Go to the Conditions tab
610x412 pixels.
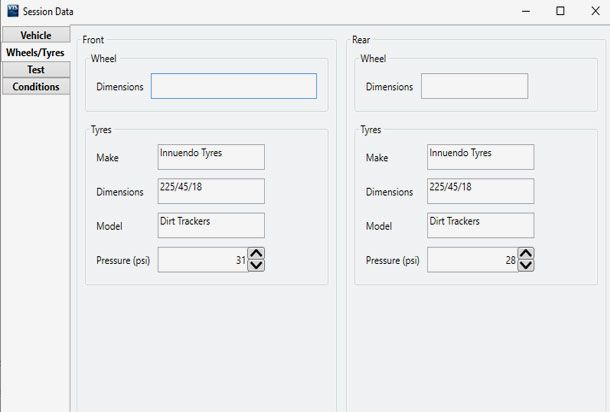pyautogui.click(x=36, y=87)
